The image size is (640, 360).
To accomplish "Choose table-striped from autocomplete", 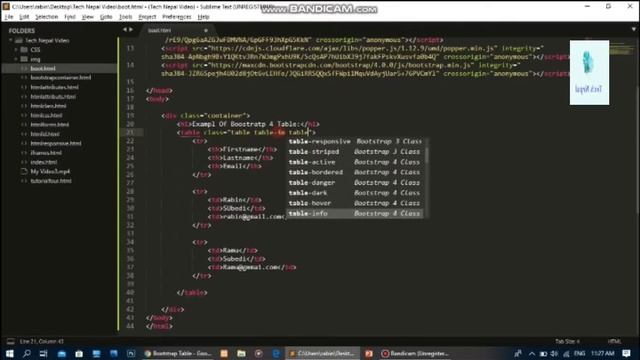I will (355, 152).
